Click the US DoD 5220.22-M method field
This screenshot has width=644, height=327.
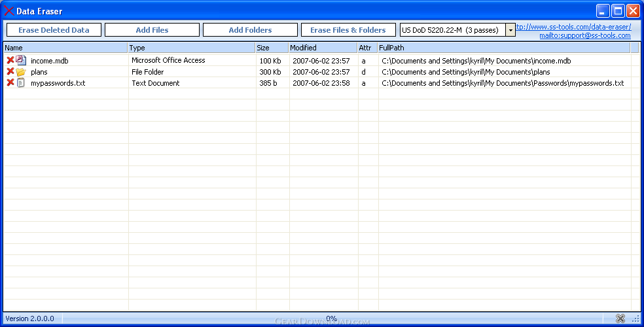tap(453, 30)
